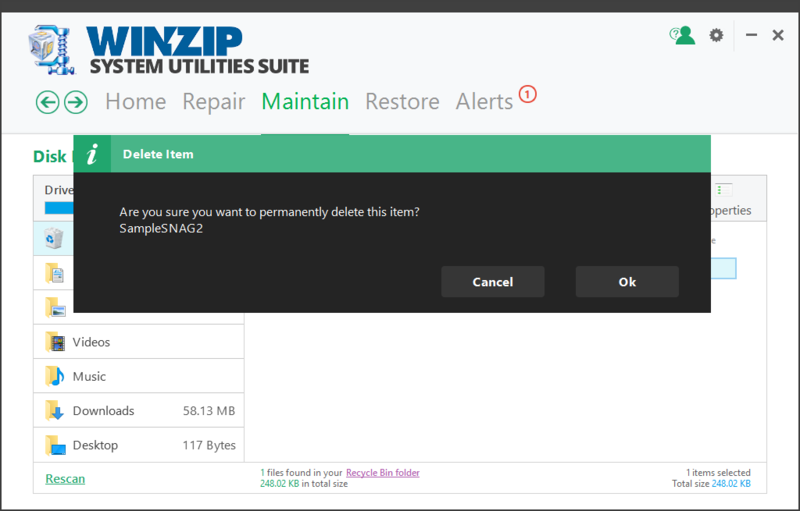The image size is (800, 511).
Task: Open the Recycle Bin folder link
Action: click(x=383, y=473)
